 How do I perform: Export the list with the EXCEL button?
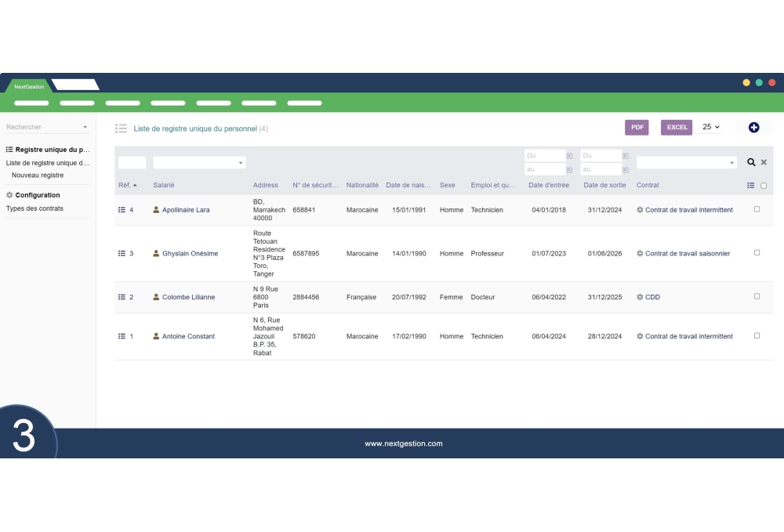tap(677, 128)
